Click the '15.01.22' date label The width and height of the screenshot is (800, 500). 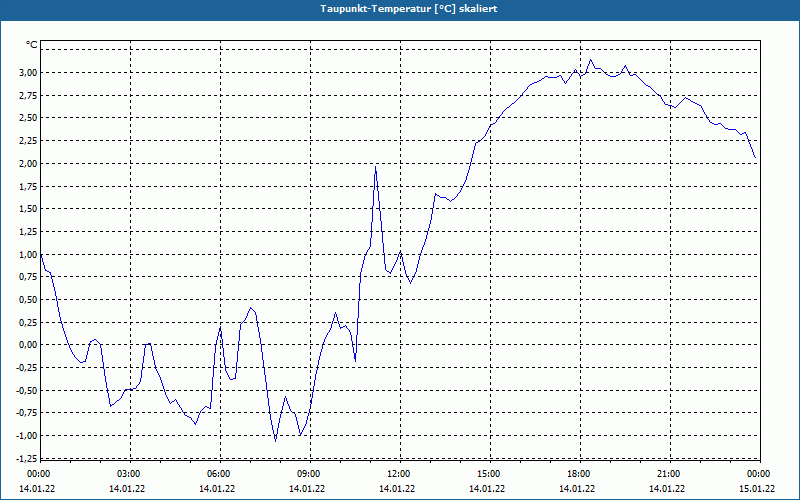[757, 489]
